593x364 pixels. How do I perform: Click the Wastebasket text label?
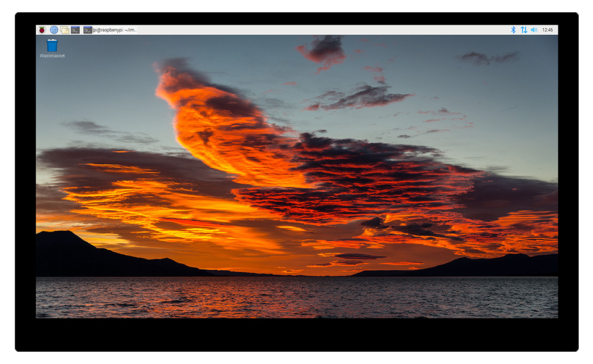point(53,56)
